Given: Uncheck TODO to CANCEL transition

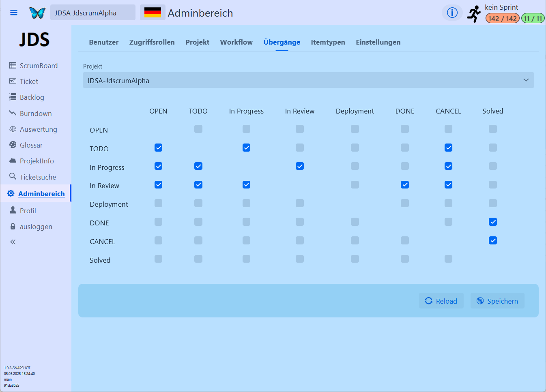Looking at the screenshot, I should tap(448, 148).
